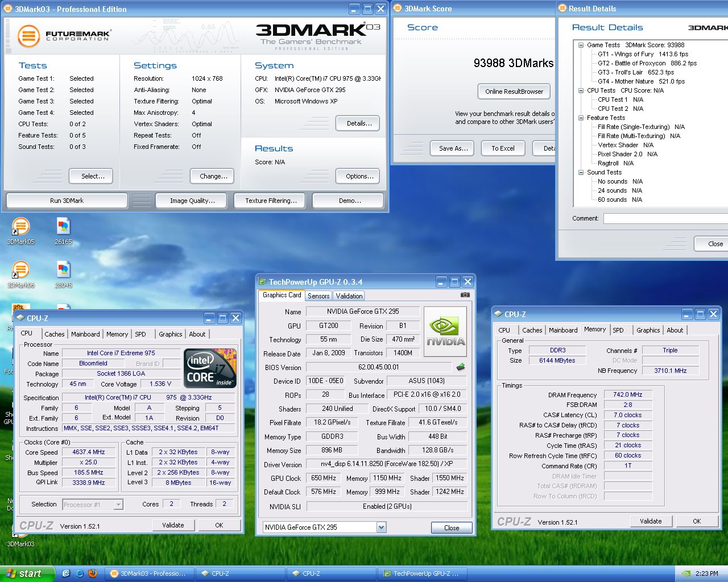Click Change button under Settings
This screenshot has height=582, width=728.
(x=213, y=176)
